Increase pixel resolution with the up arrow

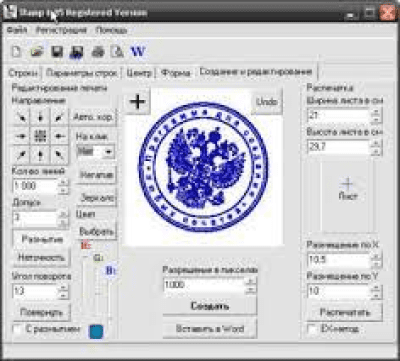251,281
